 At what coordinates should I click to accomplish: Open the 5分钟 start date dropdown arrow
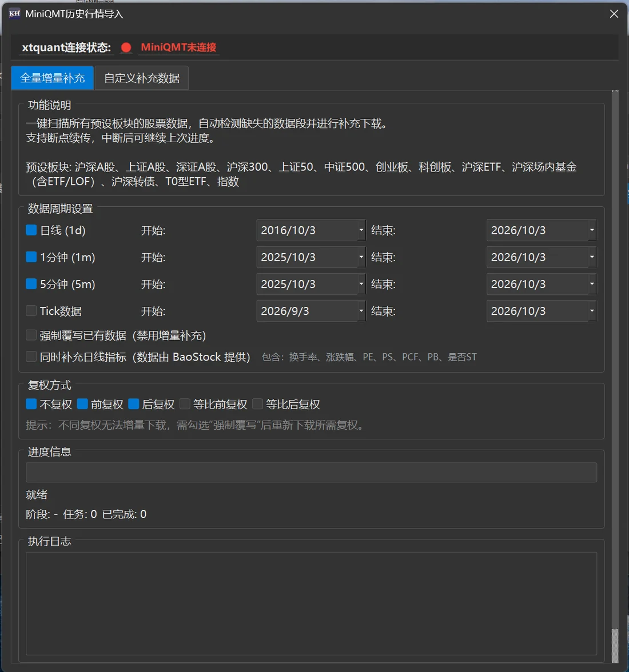click(361, 283)
